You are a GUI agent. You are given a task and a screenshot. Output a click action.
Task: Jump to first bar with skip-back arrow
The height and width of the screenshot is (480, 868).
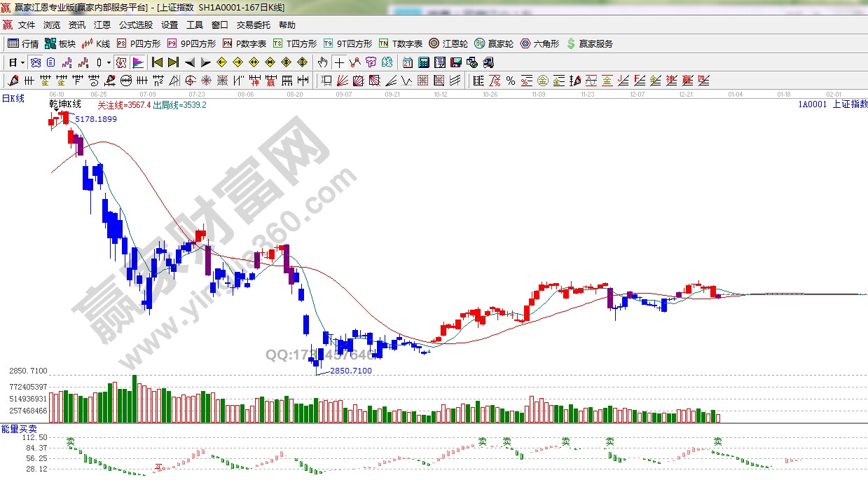point(158,62)
